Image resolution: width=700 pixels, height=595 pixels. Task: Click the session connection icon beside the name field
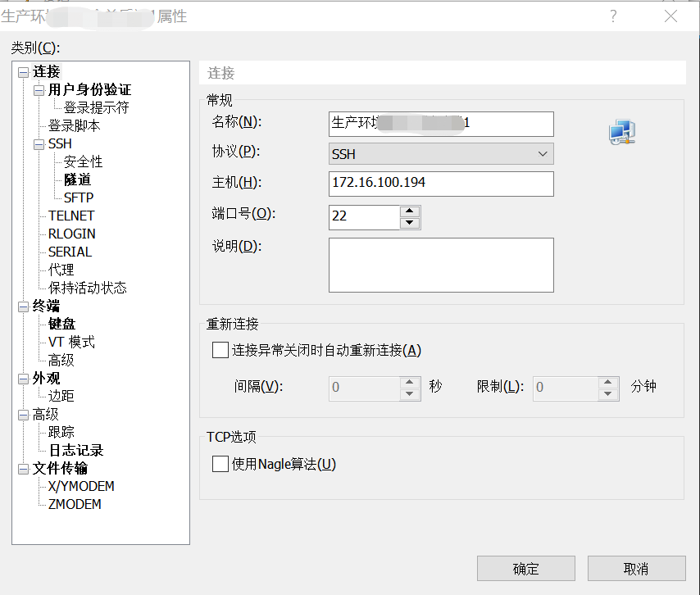coord(622,131)
